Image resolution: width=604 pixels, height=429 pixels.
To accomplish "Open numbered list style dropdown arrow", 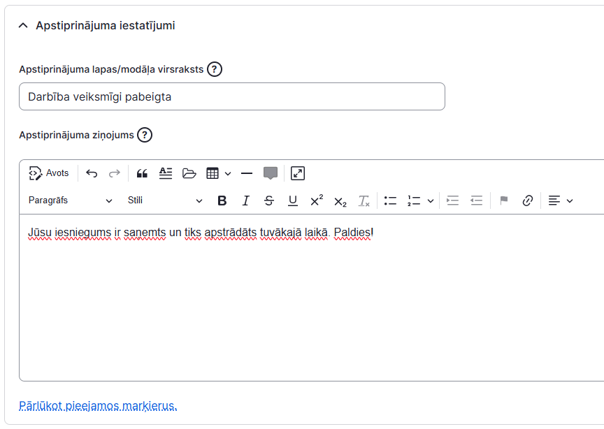I will point(431,201).
